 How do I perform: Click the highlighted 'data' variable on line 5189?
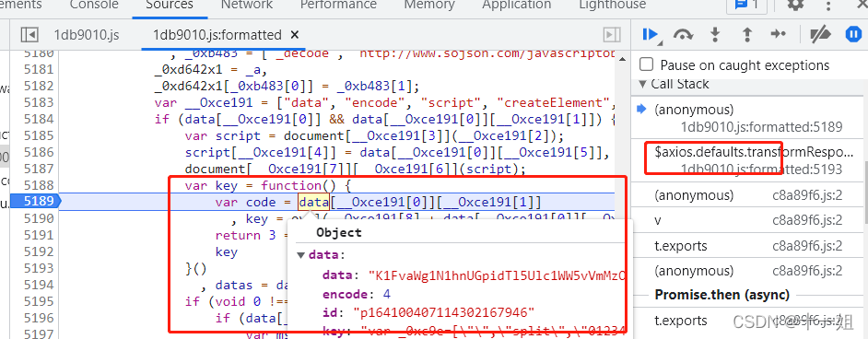click(314, 202)
